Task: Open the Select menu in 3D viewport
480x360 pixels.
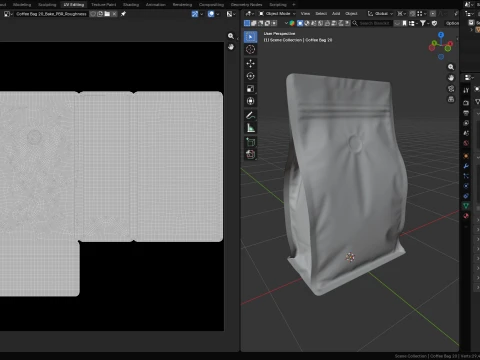Action: point(321,14)
